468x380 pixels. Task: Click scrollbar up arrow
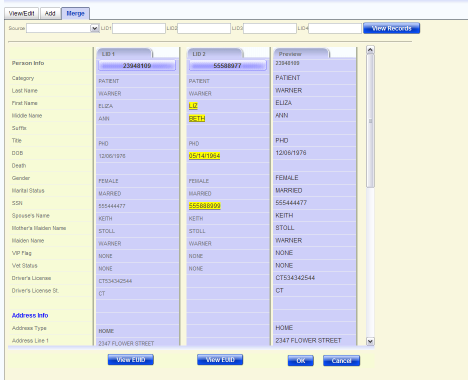coord(370,50)
